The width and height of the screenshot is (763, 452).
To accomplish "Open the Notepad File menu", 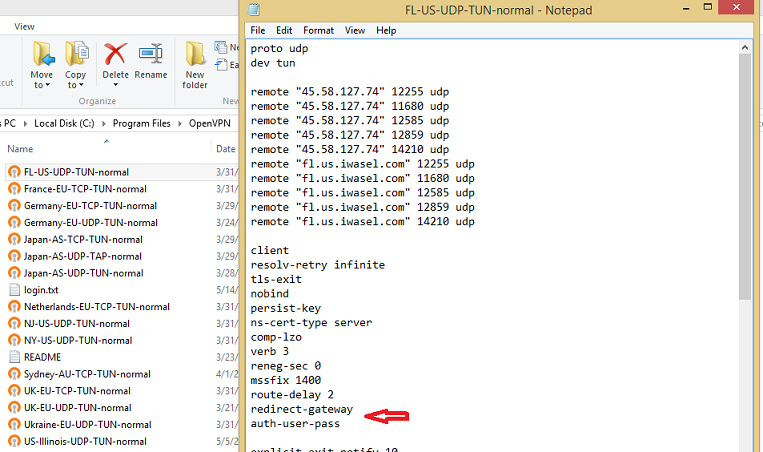I will 258,31.
